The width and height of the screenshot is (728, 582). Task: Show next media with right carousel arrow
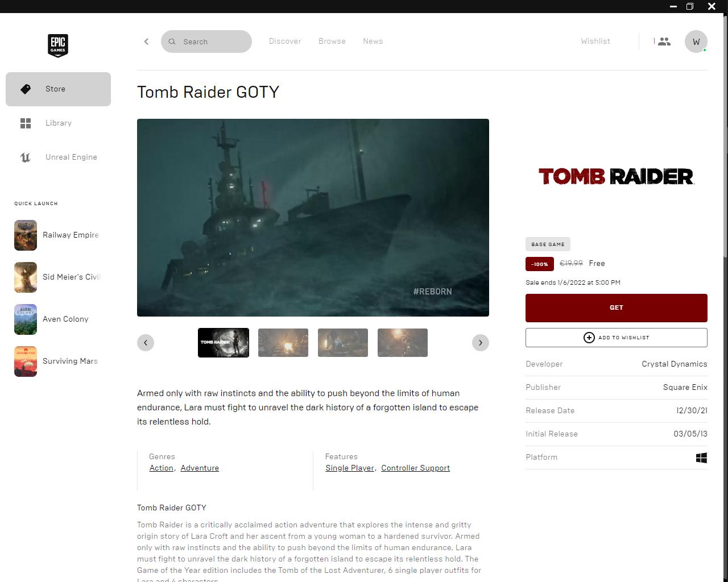[480, 343]
